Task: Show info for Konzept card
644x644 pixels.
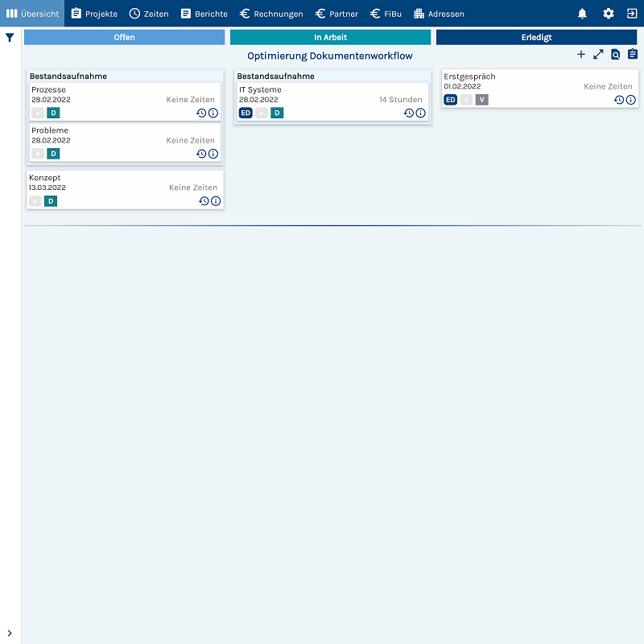Action: tap(216, 200)
